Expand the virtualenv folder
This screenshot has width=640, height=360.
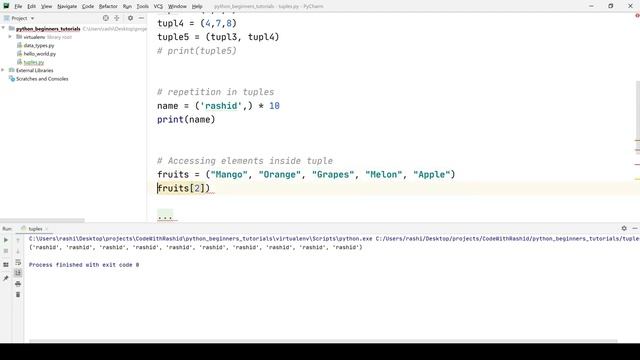[10, 37]
